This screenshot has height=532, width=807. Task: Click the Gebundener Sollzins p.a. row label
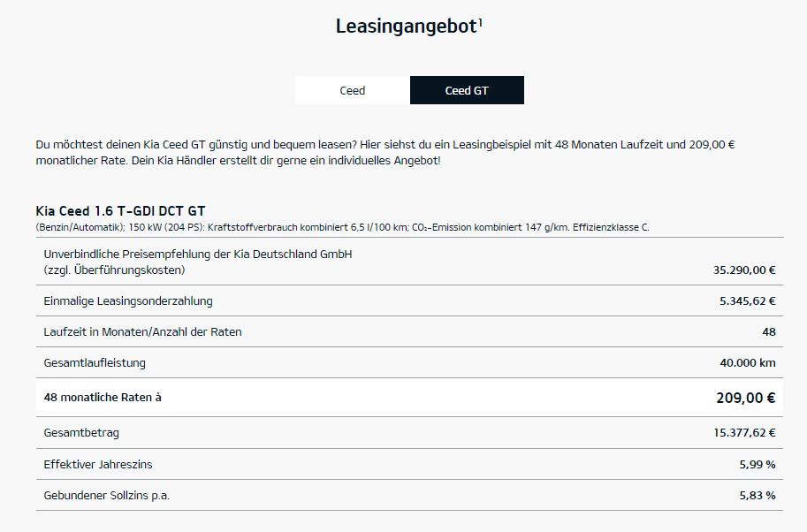click(106, 495)
